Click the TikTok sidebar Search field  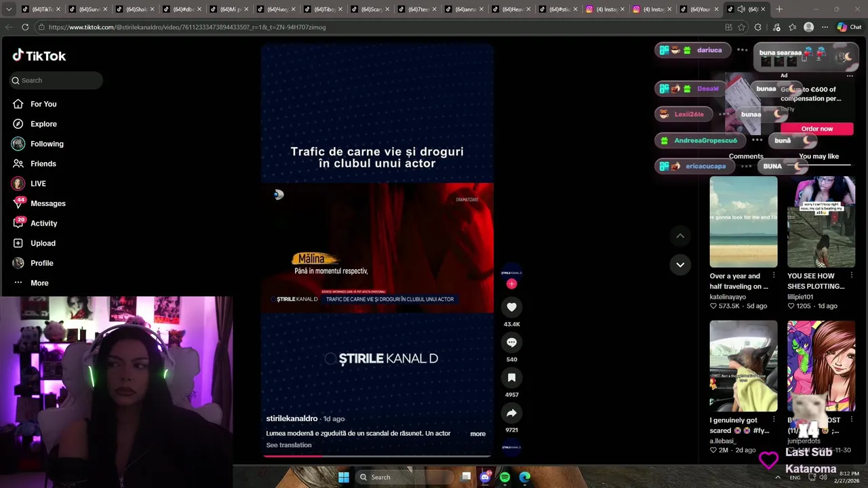[x=56, y=80]
